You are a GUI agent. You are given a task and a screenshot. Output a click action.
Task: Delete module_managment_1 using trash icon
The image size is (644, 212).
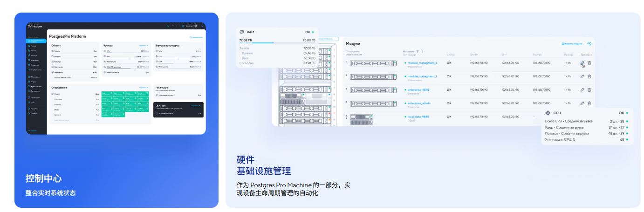coord(589,76)
